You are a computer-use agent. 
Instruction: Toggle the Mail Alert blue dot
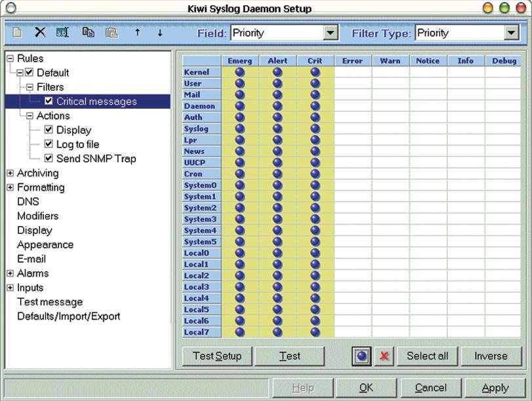pyautogui.click(x=277, y=94)
